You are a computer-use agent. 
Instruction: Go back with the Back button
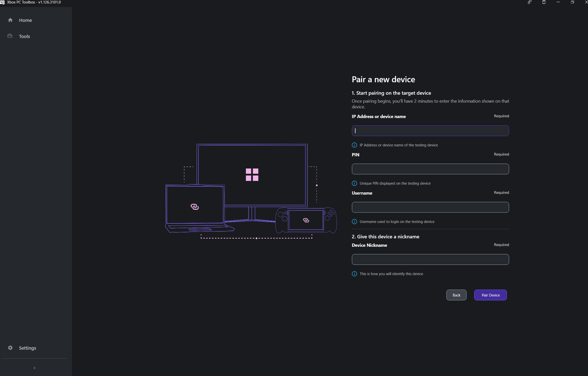(x=456, y=295)
